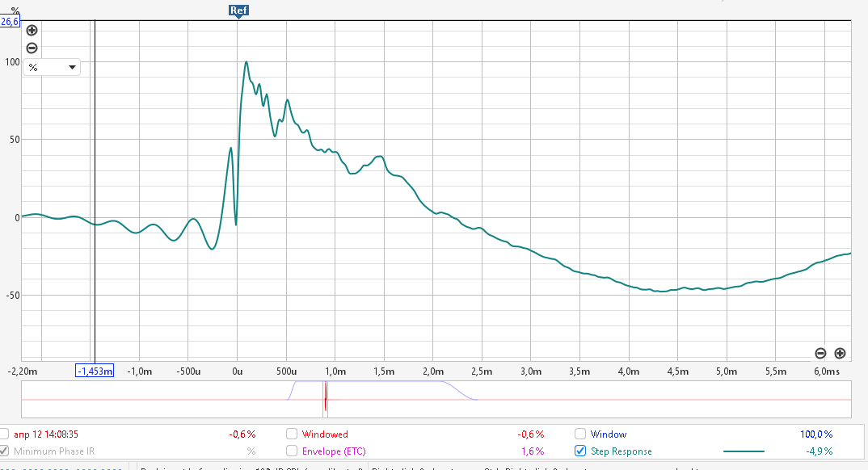Click the Step Response -4,9% value
This screenshot has width=868, height=470.
click(x=819, y=451)
